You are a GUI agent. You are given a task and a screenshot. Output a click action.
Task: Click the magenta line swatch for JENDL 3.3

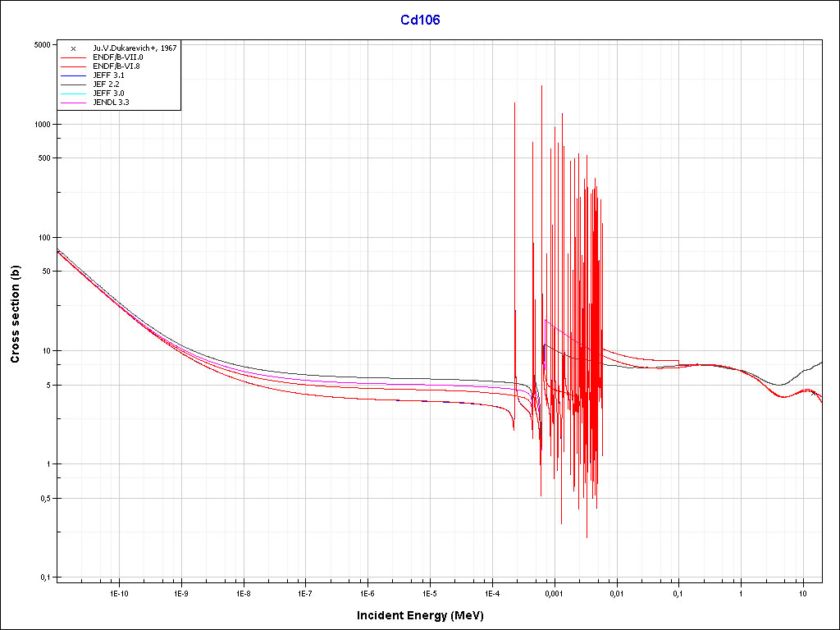(73, 103)
